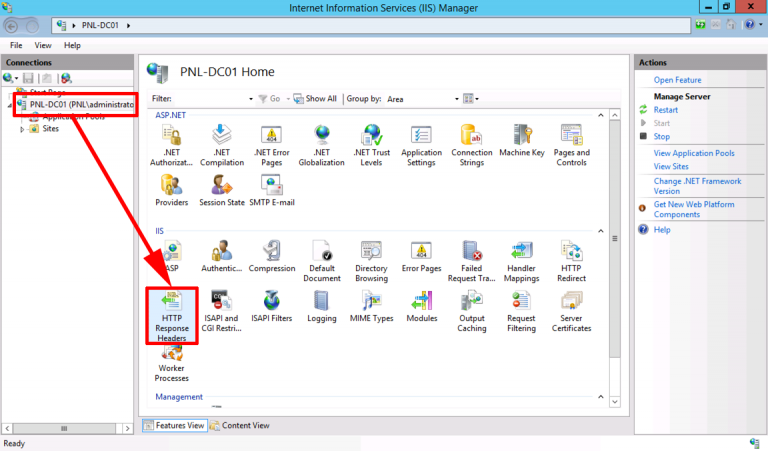Open ISAPI and CGI Restrictions
The width and height of the screenshot is (768, 451).
[221, 311]
